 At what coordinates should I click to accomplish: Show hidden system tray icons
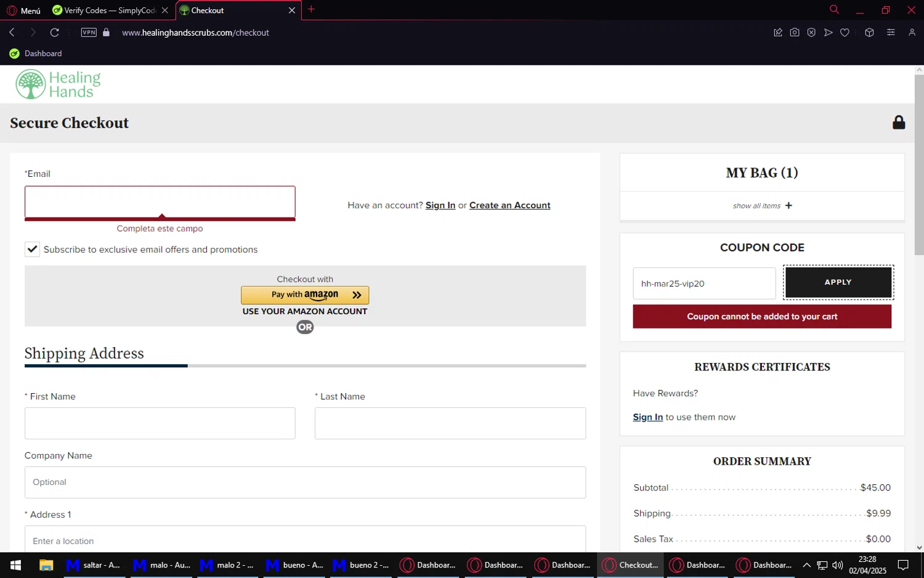[806, 565]
